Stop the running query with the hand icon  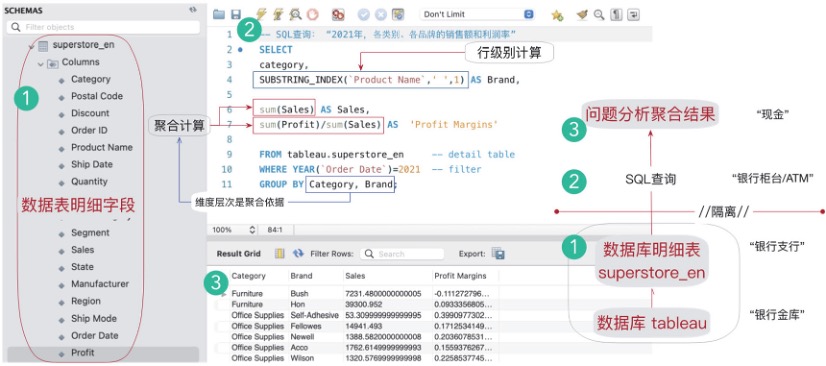coord(313,15)
